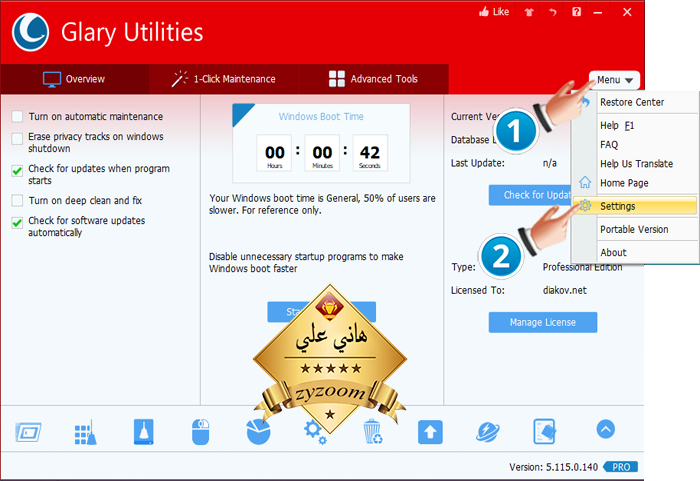Viewport: 700px width, 481px height.
Task: Close the Glary Utilities window
Action: tap(627, 12)
